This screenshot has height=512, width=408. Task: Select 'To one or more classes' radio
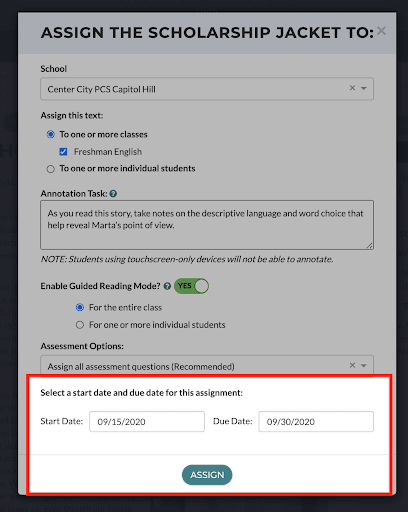[51, 134]
